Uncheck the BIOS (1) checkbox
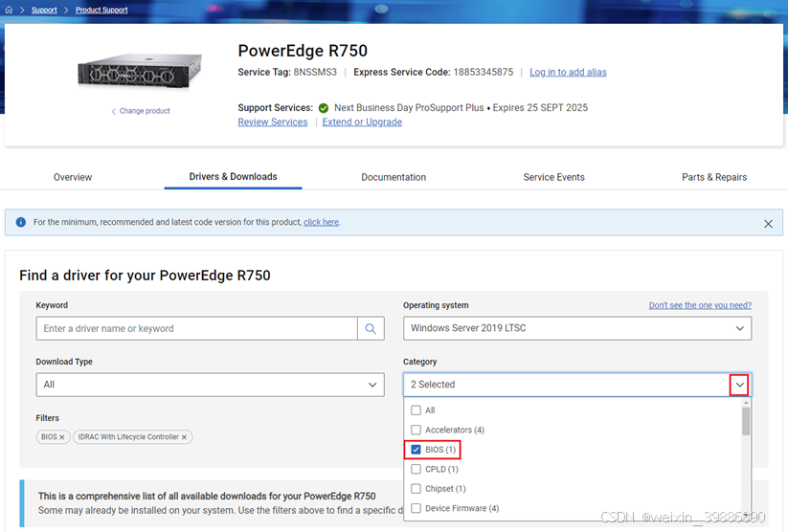 (416, 450)
